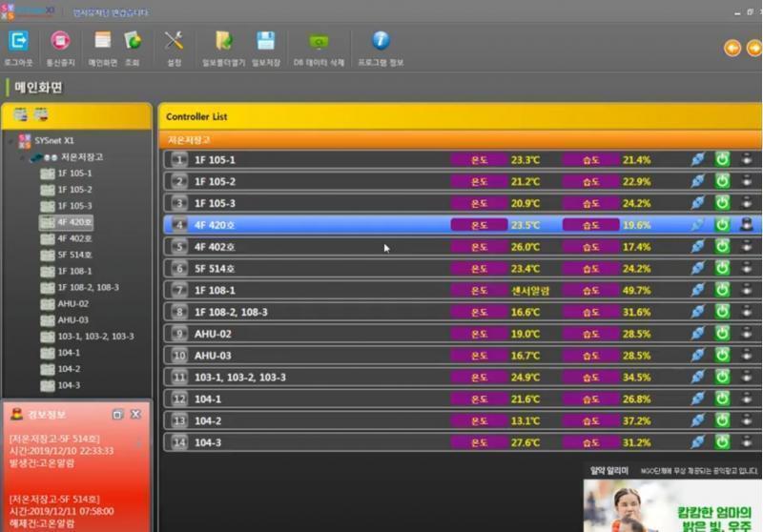Toggle green power button for 104-3
This screenshot has width=763, height=532.
pos(722,442)
